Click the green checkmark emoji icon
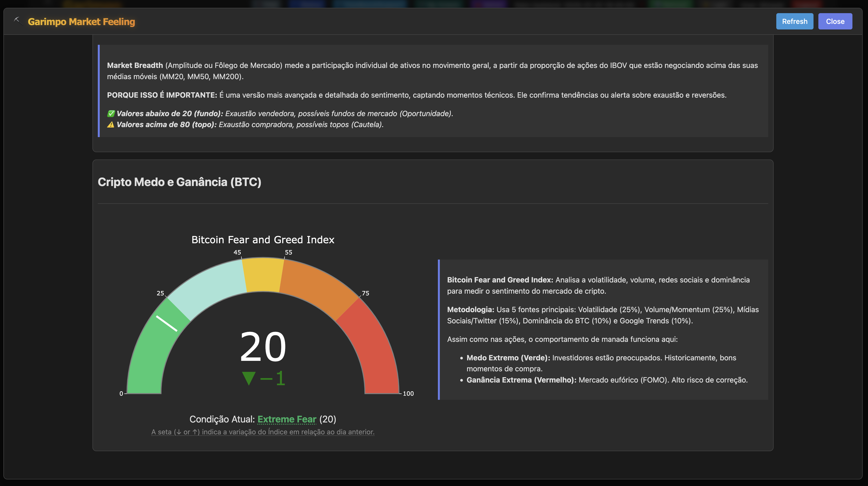This screenshot has width=868, height=486. (111, 114)
